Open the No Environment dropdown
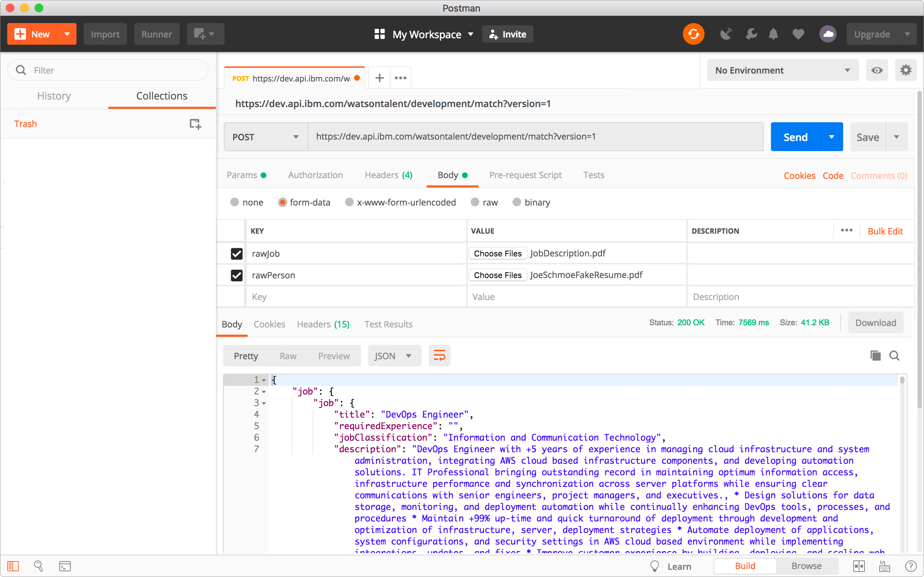 click(x=783, y=70)
